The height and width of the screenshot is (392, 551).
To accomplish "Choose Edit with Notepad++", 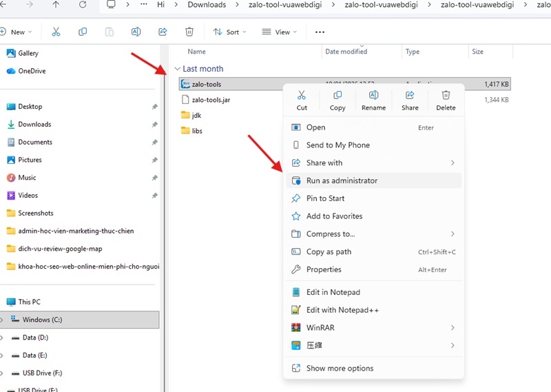I will pos(373,310).
